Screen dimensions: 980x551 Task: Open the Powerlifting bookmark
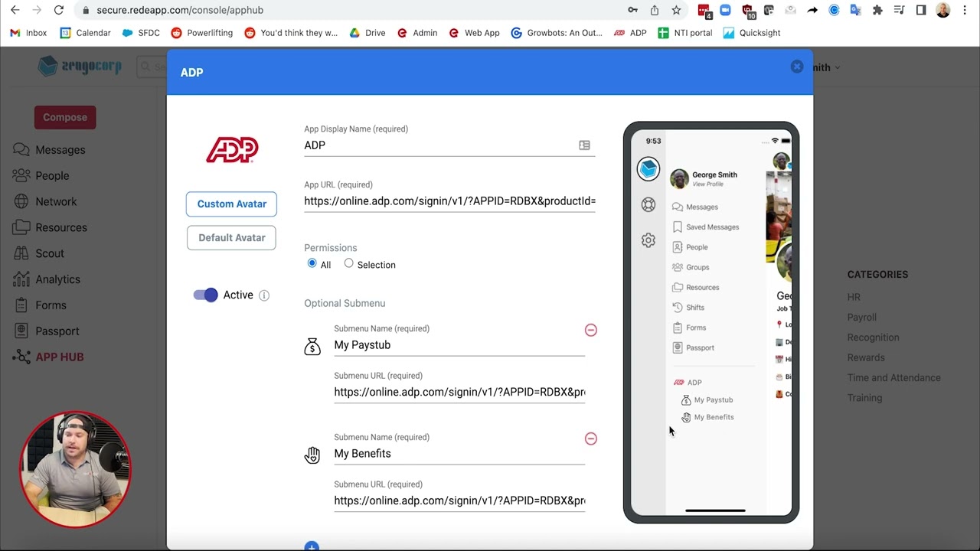[x=202, y=33]
